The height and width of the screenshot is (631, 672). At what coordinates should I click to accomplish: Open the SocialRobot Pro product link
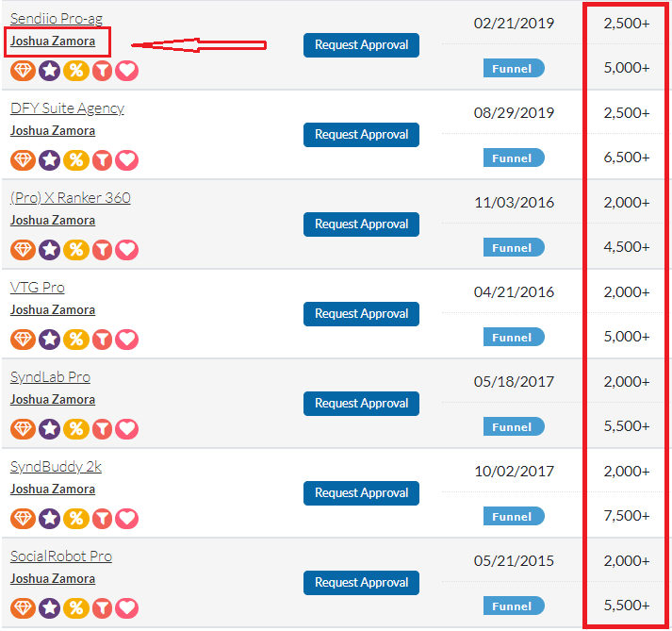(x=61, y=556)
